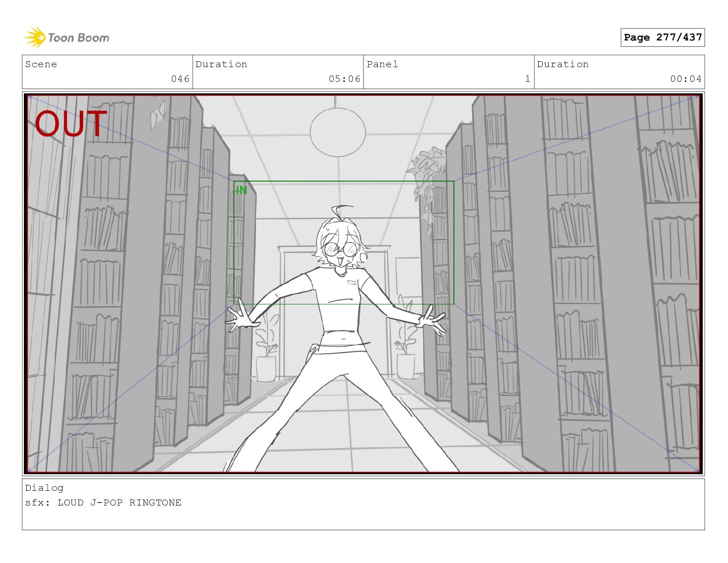Select the Scene field showing 046
This screenshot has height=563, width=728.
[107, 72]
